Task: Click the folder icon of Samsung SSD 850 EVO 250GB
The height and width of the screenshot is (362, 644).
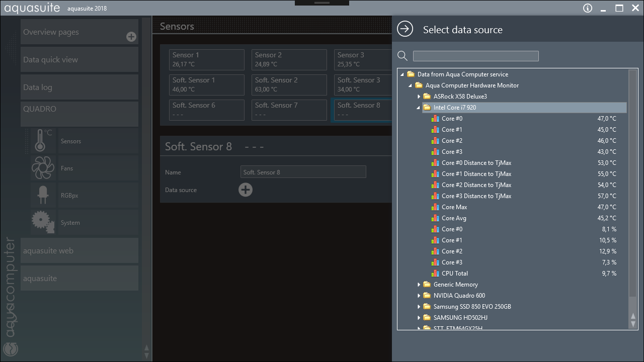Action: [x=427, y=307]
